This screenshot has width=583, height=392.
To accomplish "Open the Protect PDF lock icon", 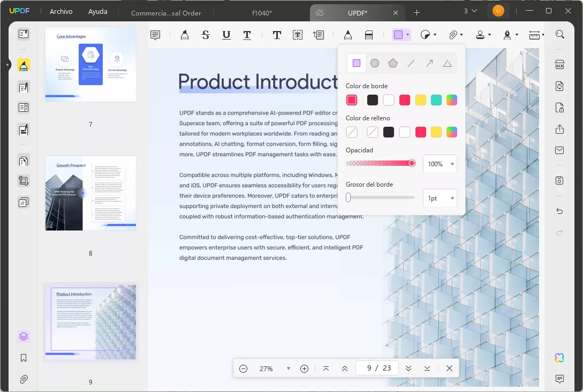I will point(559,107).
